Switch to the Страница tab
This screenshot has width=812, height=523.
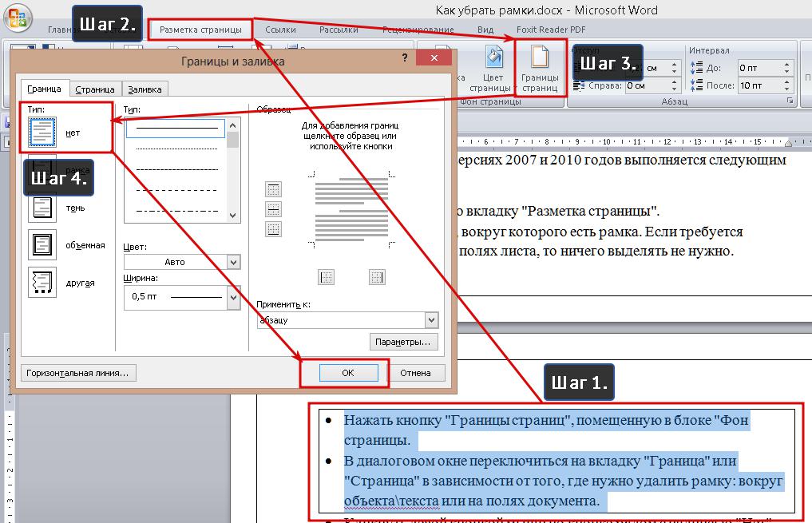[95, 89]
